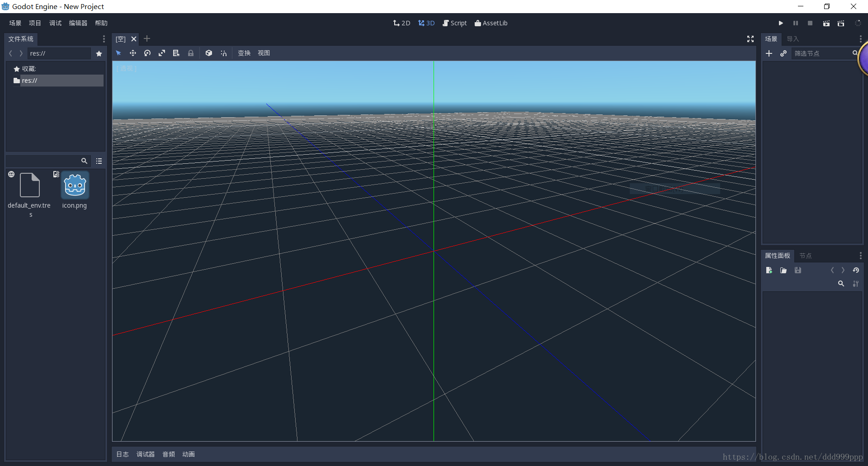The image size is (868, 466).
Task: Go back in filesystem history
Action: point(10,53)
